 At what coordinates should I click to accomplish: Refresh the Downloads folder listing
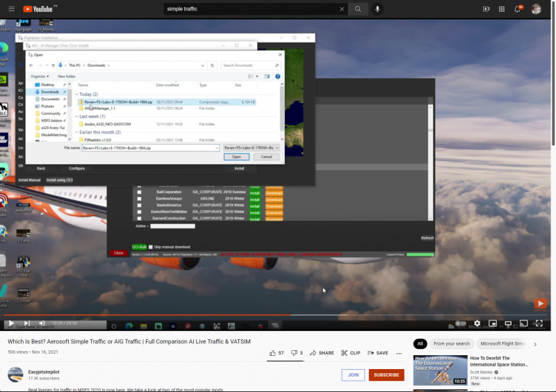click(213, 65)
